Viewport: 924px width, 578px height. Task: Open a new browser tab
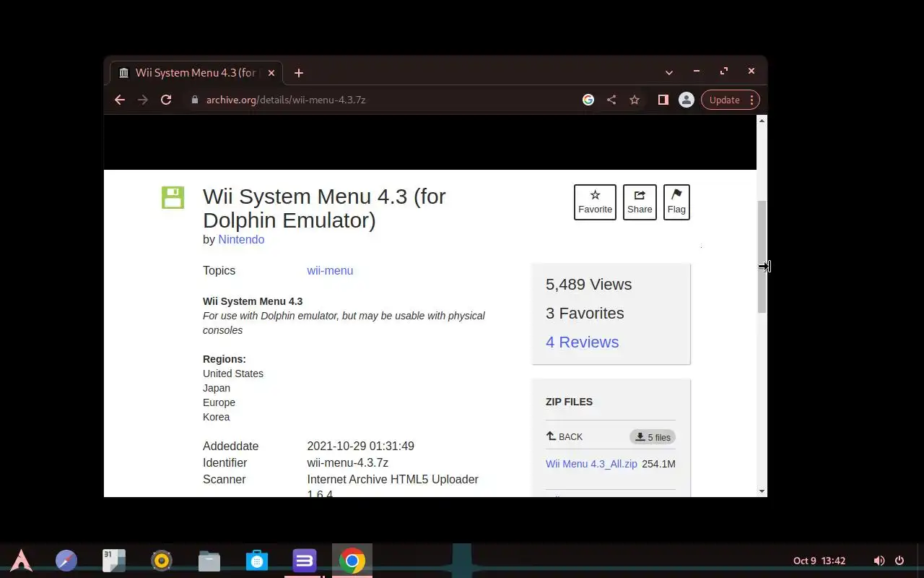pos(299,72)
